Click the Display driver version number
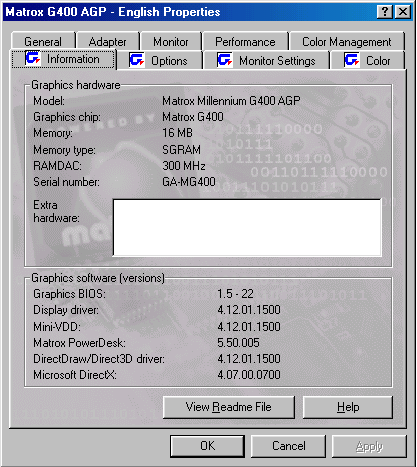Viewport: 417px width, 467px height. (249, 310)
